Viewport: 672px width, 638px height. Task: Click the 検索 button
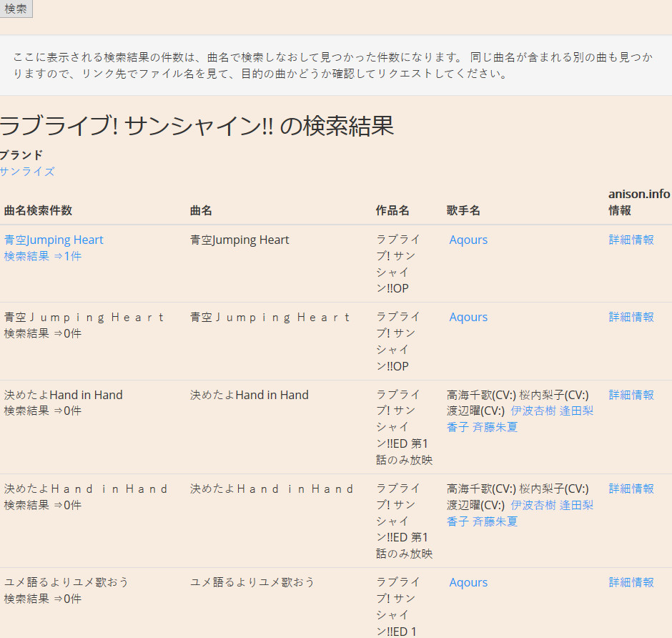tap(16, 8)
